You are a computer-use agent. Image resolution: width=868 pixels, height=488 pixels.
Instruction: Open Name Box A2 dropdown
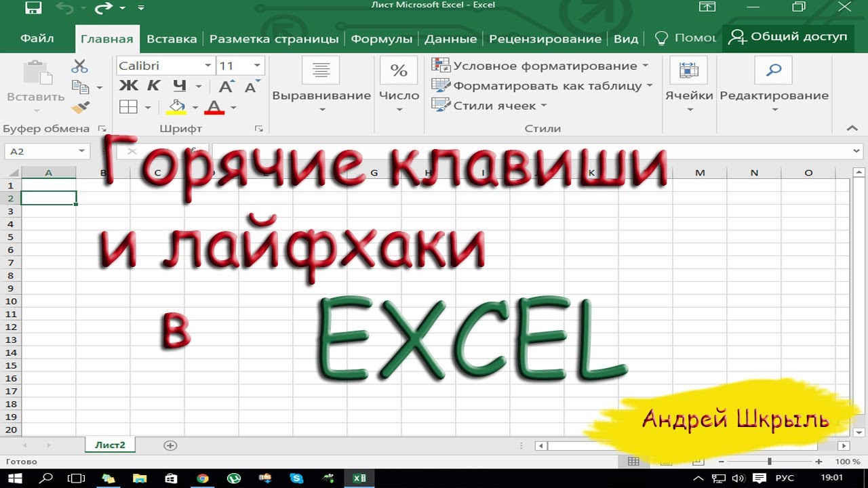tap(82, 151)
